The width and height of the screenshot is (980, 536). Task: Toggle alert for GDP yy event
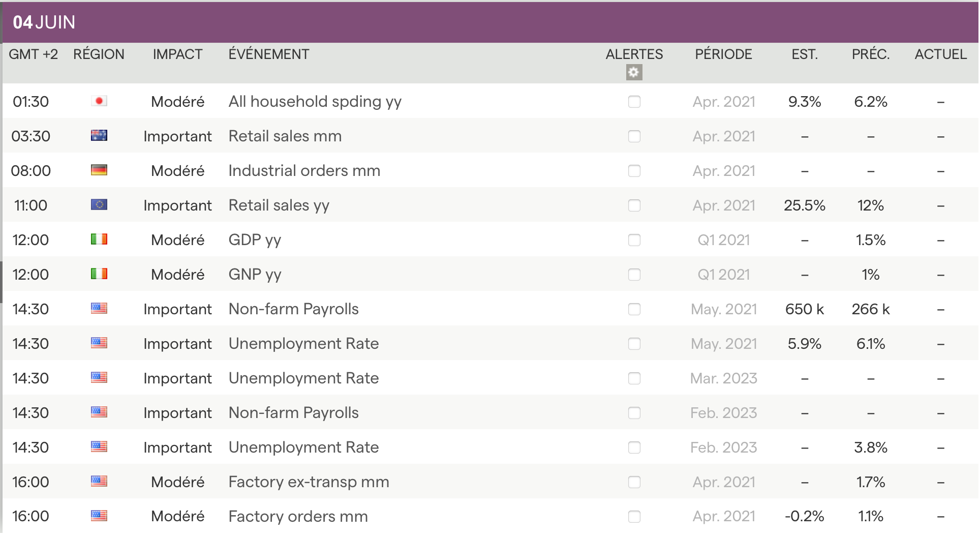pyautogui.click(x=634, y=240)
